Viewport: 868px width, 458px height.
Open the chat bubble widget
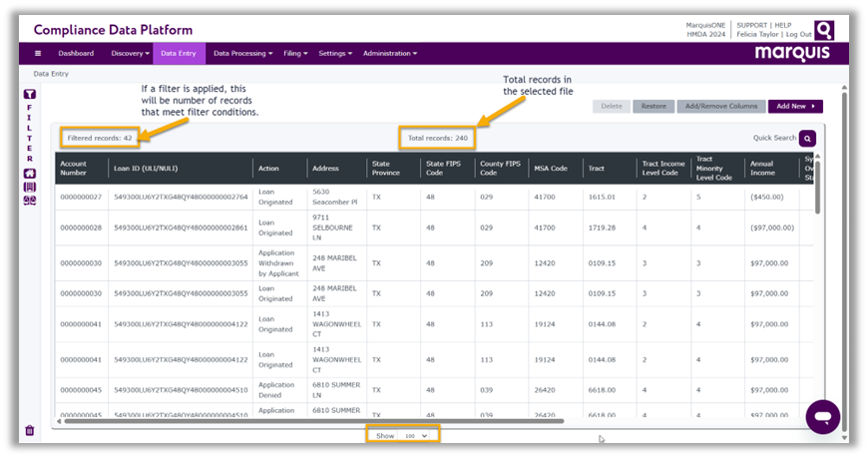tap(823, 416)
